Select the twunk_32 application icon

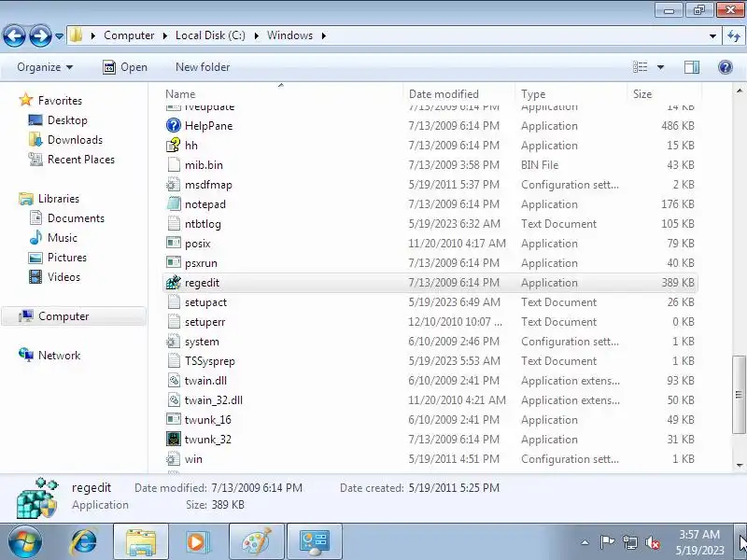(173, 439)
